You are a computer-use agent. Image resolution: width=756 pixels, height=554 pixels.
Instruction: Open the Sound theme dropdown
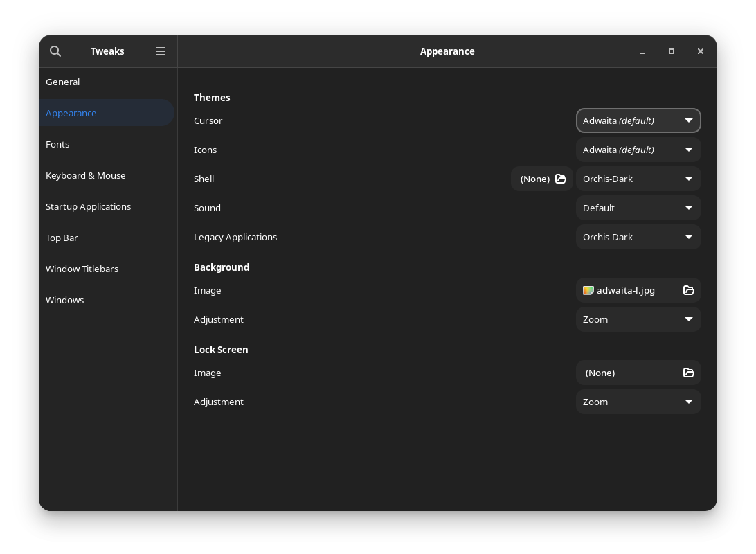coord(638,208)
